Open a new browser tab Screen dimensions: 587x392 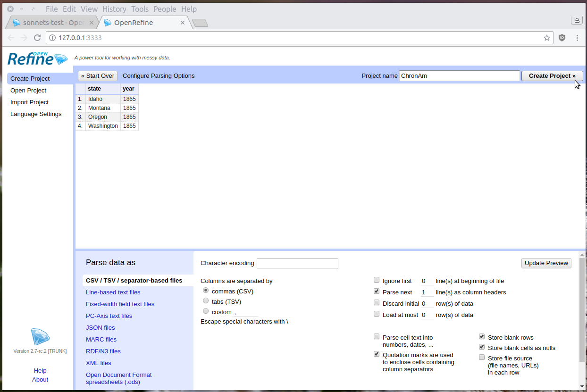point(200,23)
